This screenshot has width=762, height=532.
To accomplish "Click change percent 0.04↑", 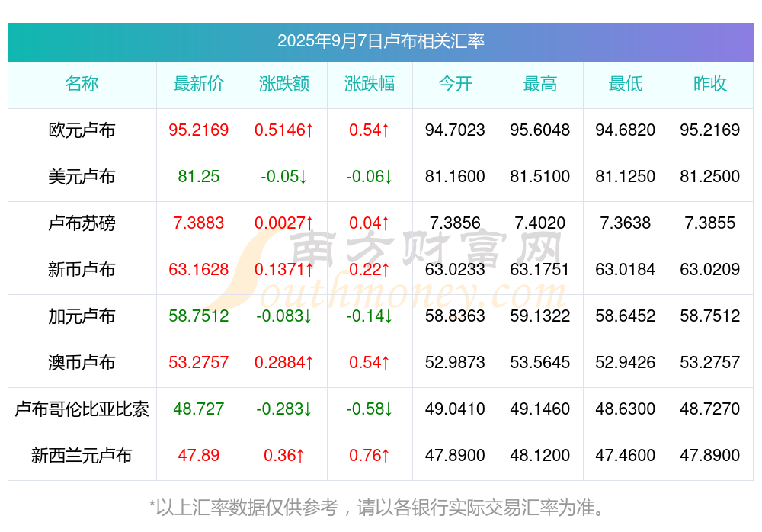I will tap(370, 223).
